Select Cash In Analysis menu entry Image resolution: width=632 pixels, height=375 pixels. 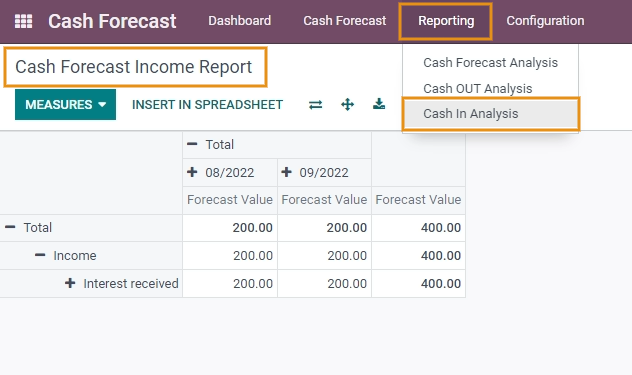point(491,114)
